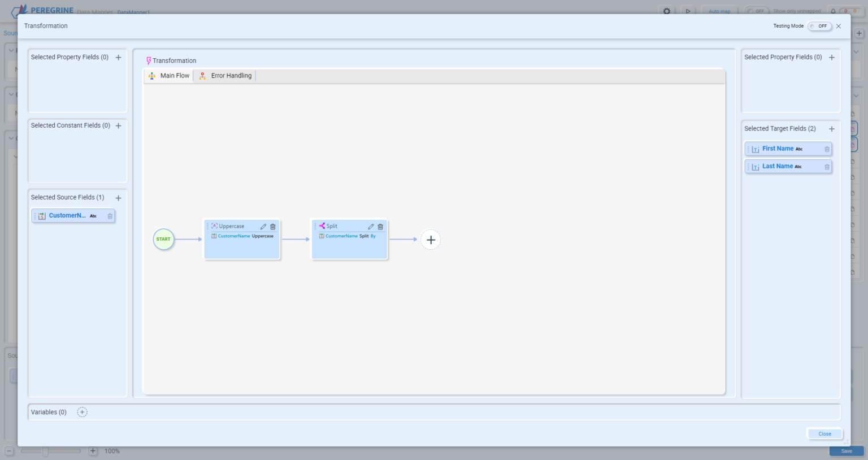Edit the Uppercase step with pencil icon
This screenshot has height=460, width=868.
(263, 227)
